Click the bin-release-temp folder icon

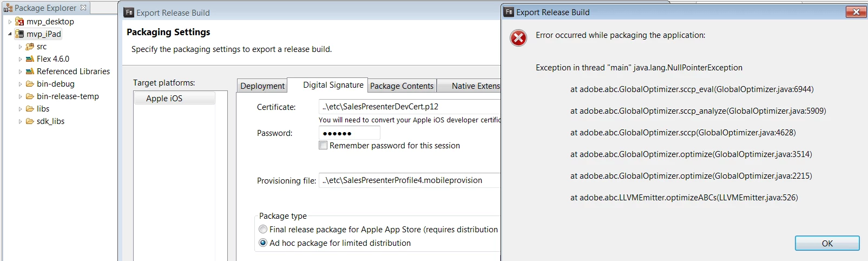30,96
